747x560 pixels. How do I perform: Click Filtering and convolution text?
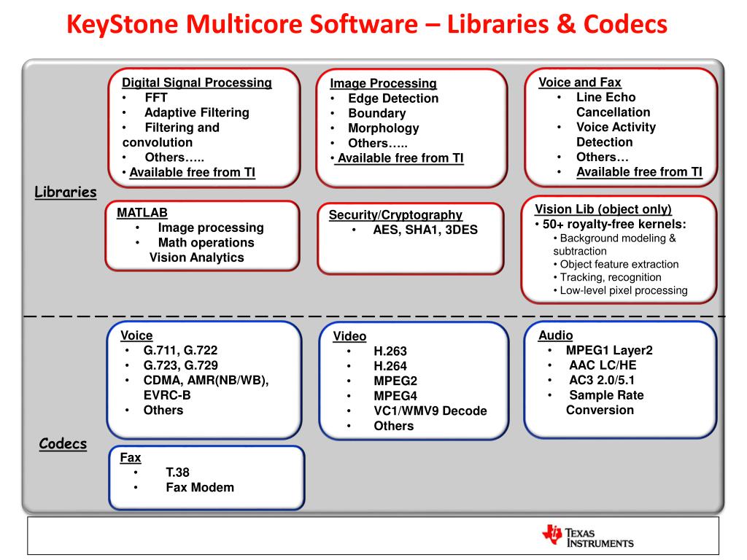pyautogui.click(x=171, y=135)
